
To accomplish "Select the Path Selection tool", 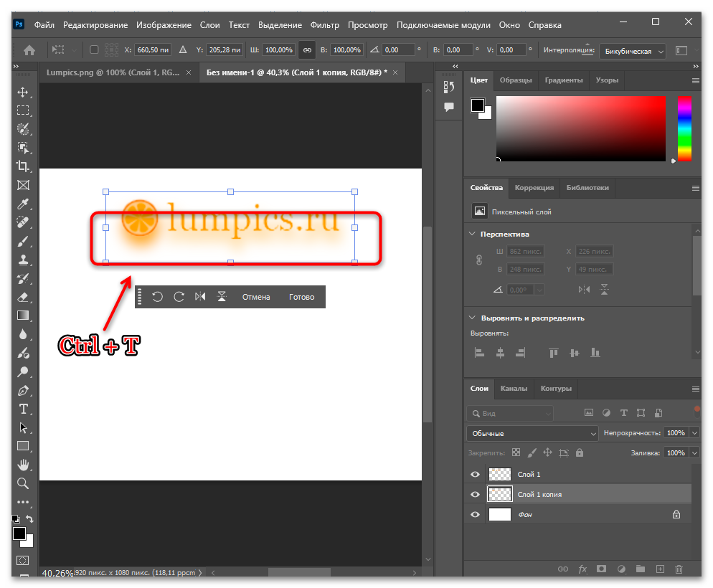I will click(x=23, y=427).
